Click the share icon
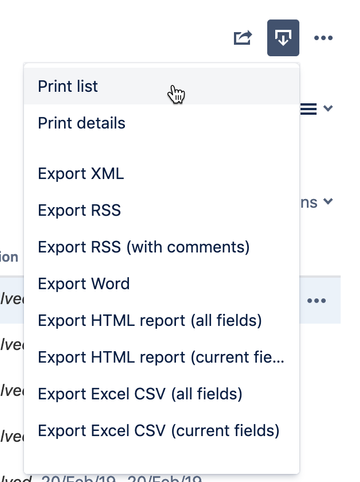 (243, 38)
